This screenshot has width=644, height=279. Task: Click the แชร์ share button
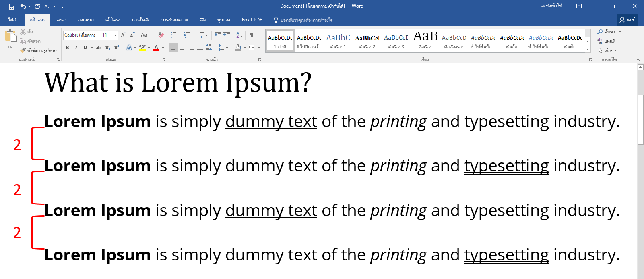coord(627,20)
